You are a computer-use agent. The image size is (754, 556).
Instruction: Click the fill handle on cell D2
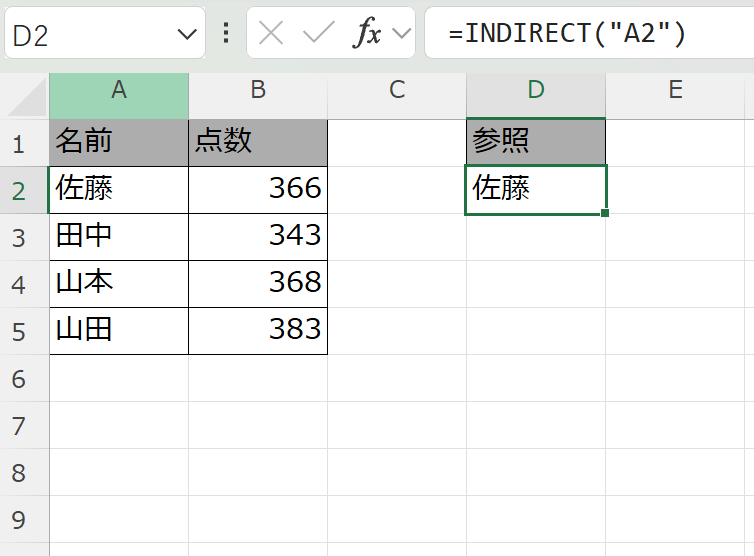tap(605, 212)
